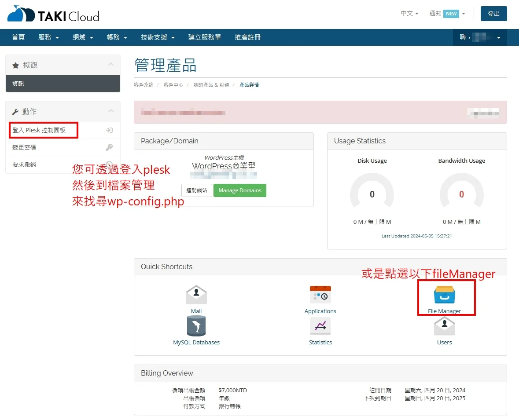Open the Statistics chart icon
The width and height of the screenshot is (519, 420).
point(320,326)
